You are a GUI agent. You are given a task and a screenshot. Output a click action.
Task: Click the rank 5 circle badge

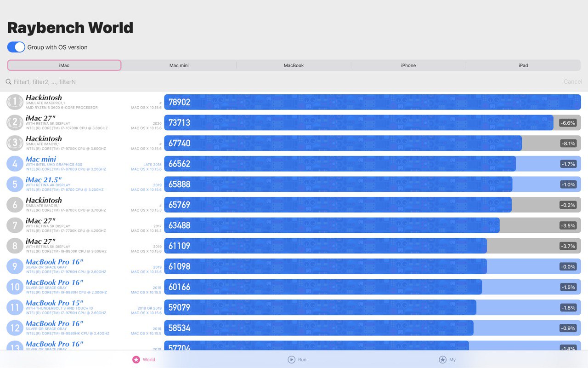click(x=15, y=184)
